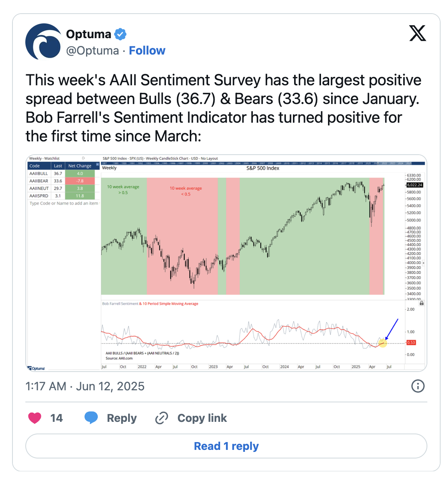This screenshot has height=483, width=448.
Task: Click the Optuma display name
Action: click(88, 34)
